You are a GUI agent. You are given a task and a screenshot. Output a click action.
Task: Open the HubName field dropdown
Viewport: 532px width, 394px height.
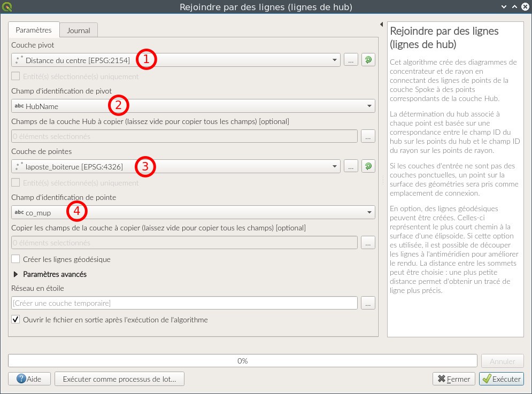click(x=192, y=106)
